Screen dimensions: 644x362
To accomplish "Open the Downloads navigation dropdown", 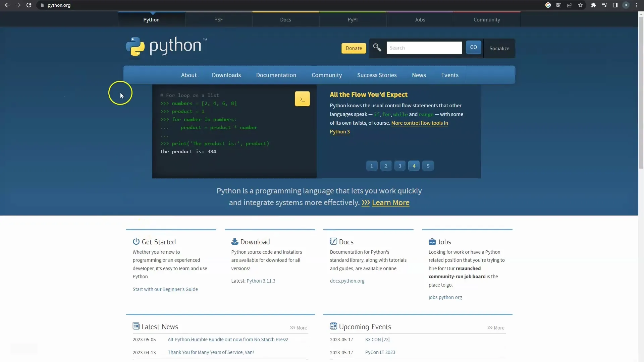I will tap(226, 75).
